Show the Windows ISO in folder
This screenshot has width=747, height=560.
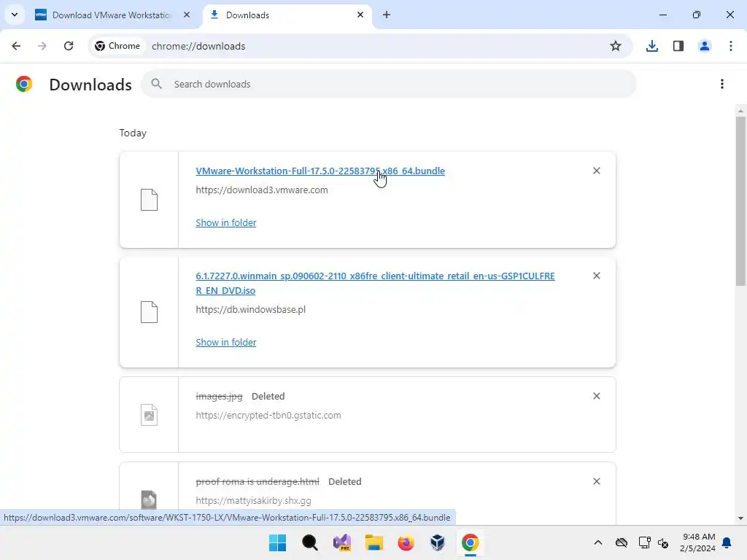[x=226, y=343]
